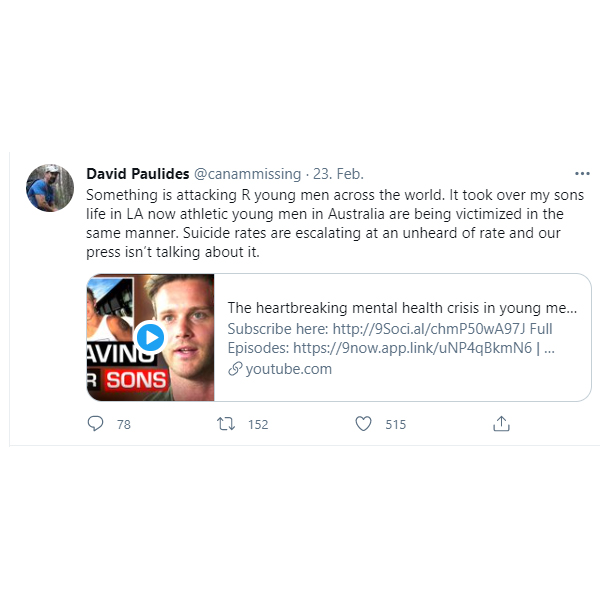Image resolution: width=600 pixels, height=600 pixels.
Task: Open the video thumbnail showing SONS
Action: pos(150,338)
